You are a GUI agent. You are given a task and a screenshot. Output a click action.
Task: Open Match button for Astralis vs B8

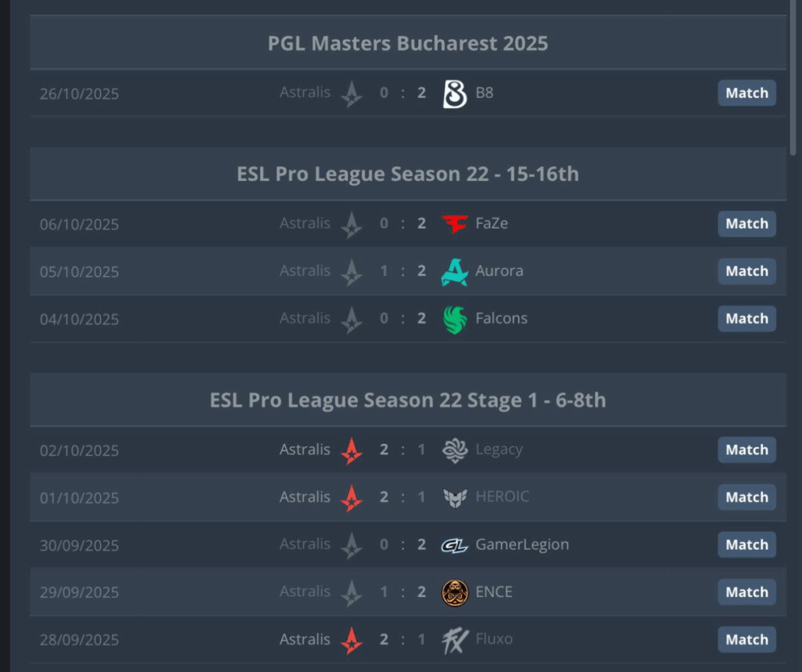(x=746, y=93)
